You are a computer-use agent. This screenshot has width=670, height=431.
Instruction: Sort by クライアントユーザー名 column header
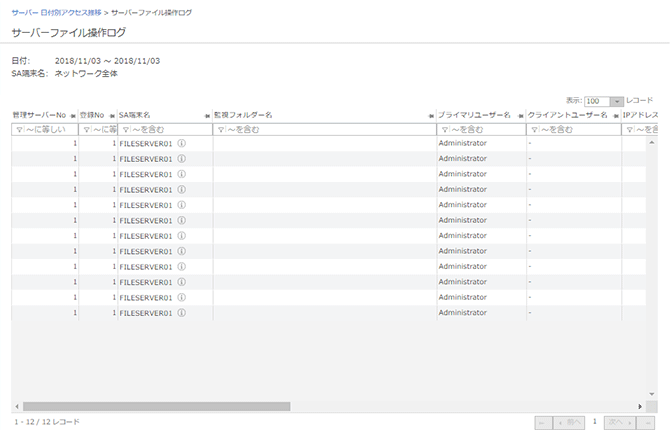tap(567, 115)
